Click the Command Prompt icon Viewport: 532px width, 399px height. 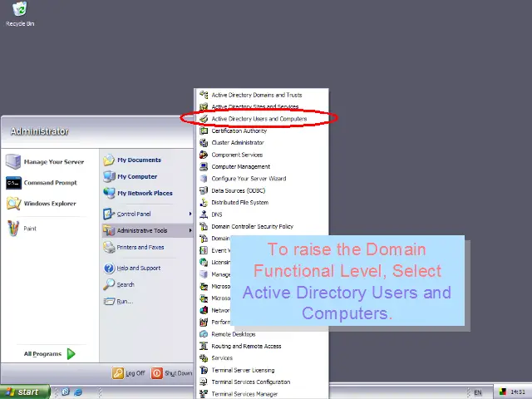click(x=13, y=183)
